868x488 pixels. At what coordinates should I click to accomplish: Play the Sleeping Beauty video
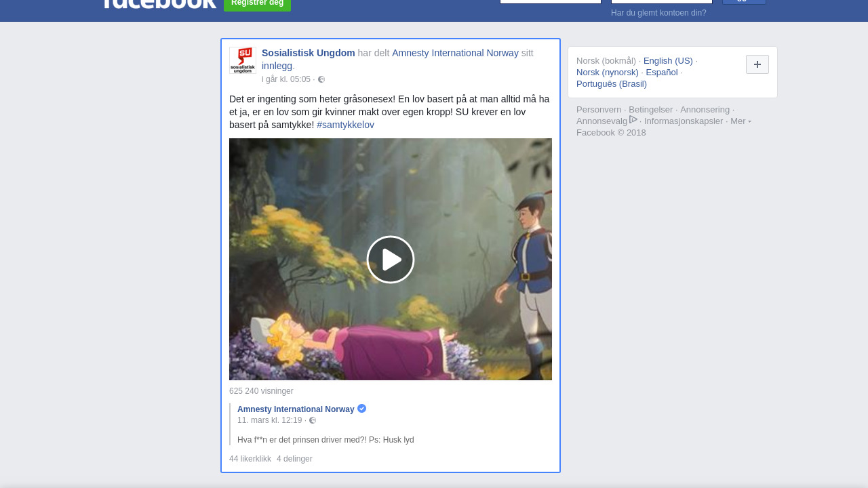tap(391, 260)
